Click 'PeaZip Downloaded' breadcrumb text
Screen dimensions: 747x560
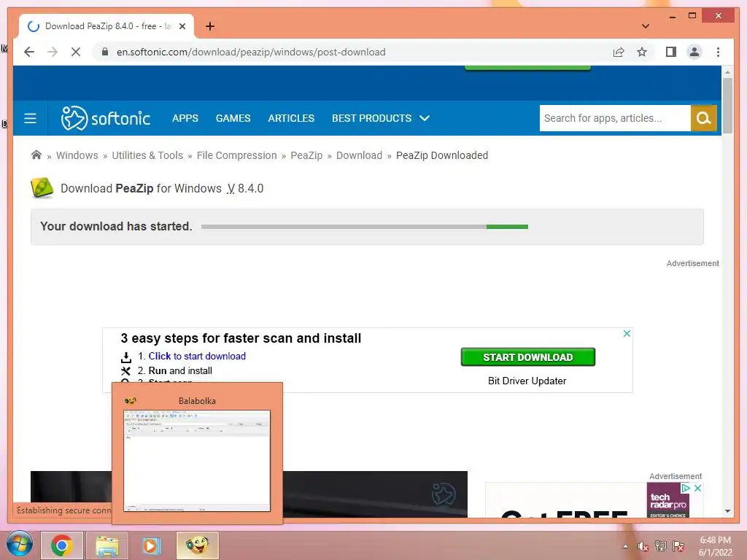442,155
